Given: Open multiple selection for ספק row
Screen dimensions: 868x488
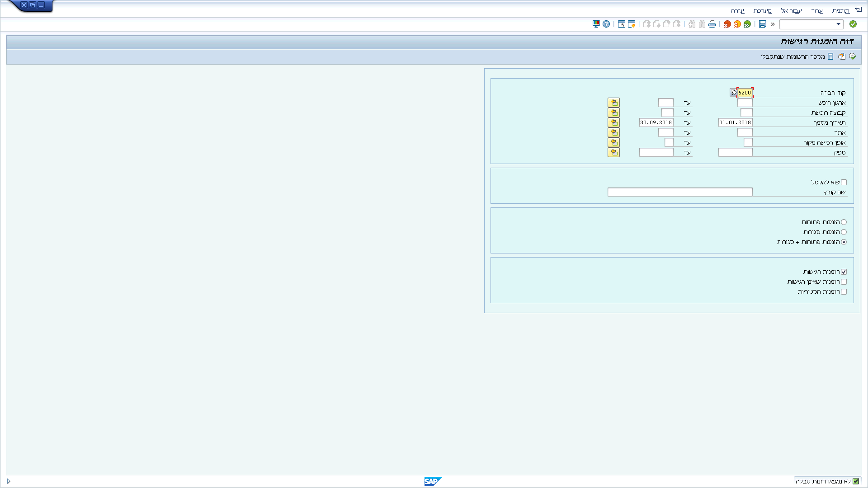Looking at the screenshot, I should 613,153.
